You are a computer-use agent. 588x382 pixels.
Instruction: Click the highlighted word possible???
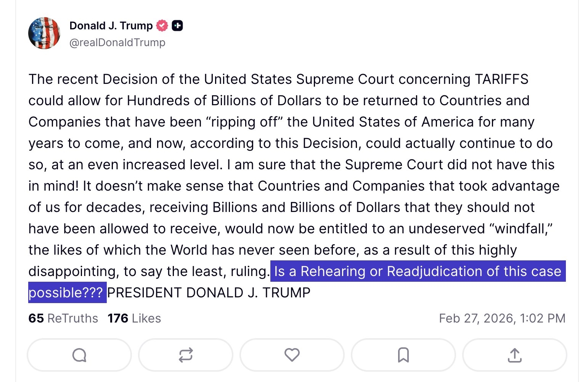coord(66,293)
